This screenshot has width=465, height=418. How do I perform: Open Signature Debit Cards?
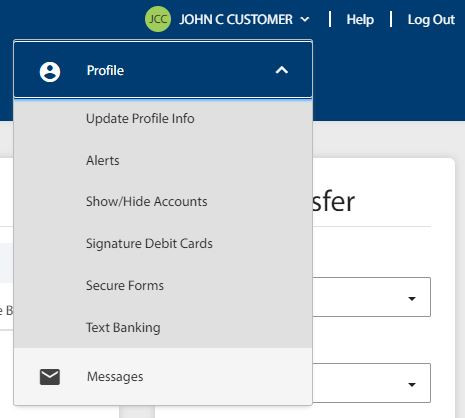pyautogui.click(x=149, y=244)
